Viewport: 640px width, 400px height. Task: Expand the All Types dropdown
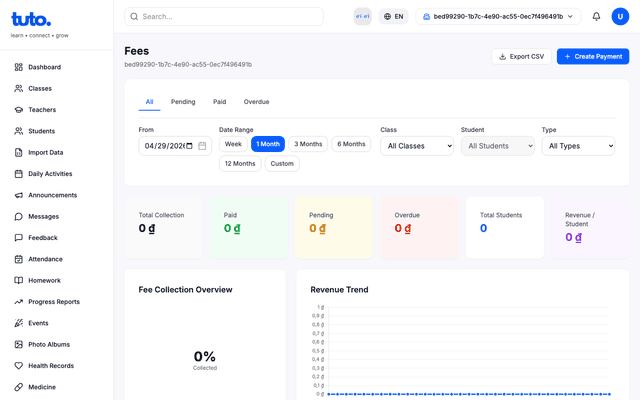coord(578,146)
